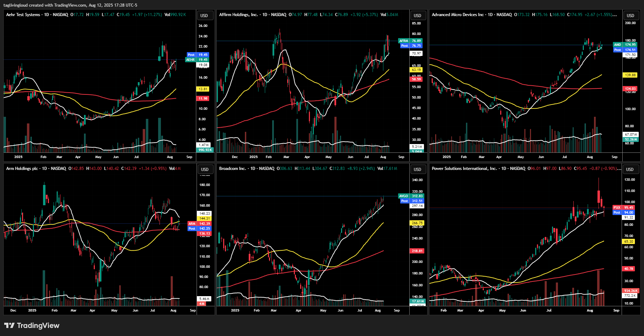Select the 934.26K volume label on PSIX chart

tap(631, 291)
